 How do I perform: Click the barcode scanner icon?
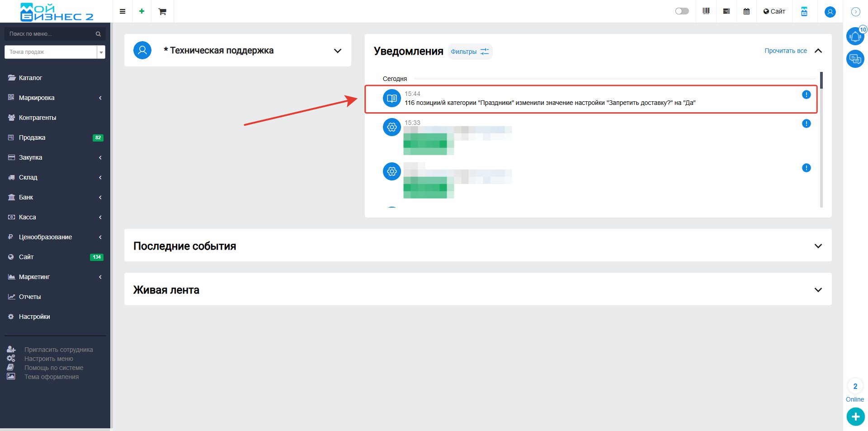pos(706,11)
